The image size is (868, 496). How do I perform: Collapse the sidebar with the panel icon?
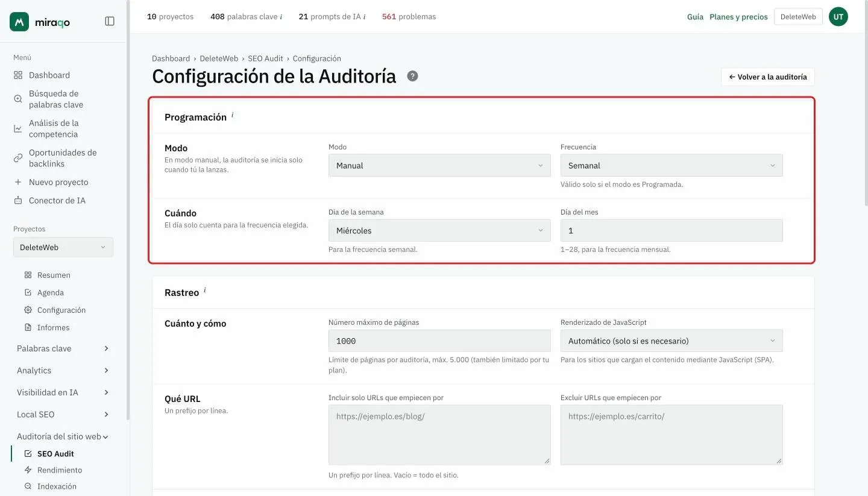110,21
